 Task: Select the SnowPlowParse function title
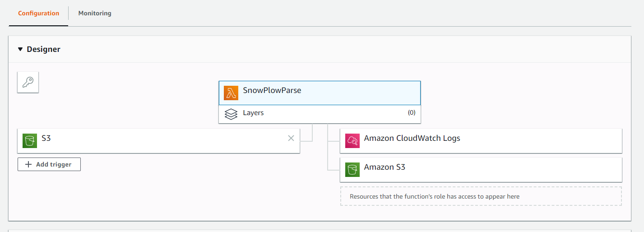[x=272, y=90]
